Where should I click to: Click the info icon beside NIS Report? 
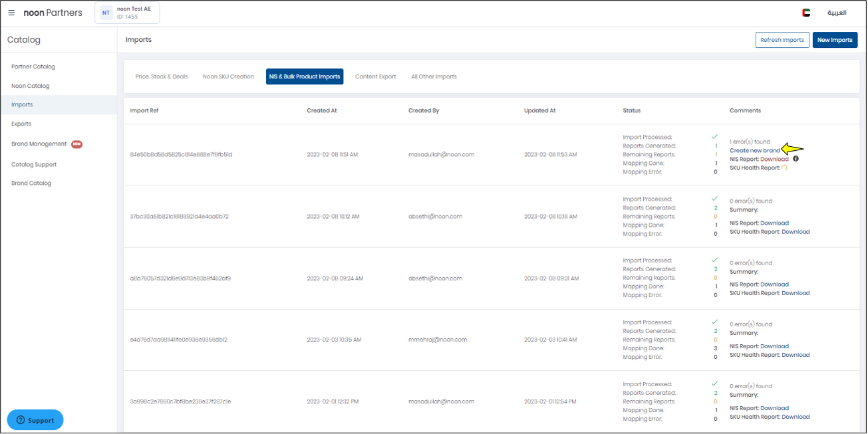(796, 159)
